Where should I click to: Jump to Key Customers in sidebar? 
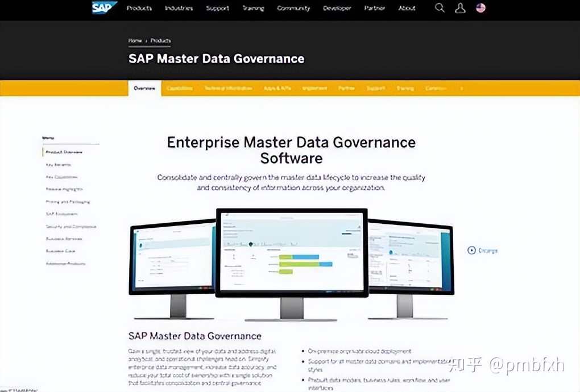pos(62,177)
